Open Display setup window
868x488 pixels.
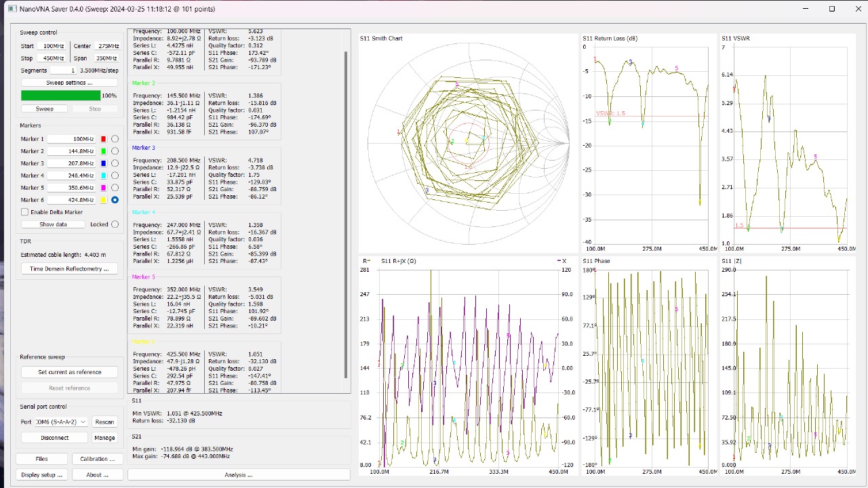click(x=41, y=475)
